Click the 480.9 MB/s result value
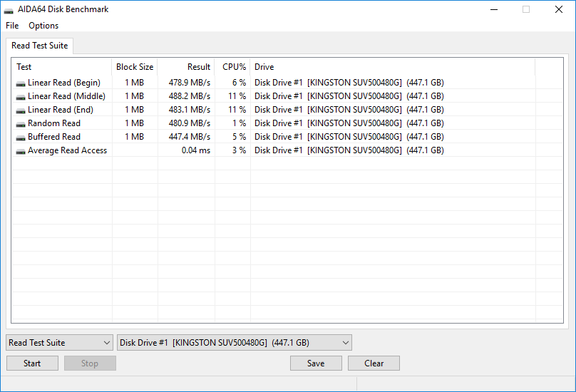The height and width of the screenshot is (392, 576). coord(189,123)
